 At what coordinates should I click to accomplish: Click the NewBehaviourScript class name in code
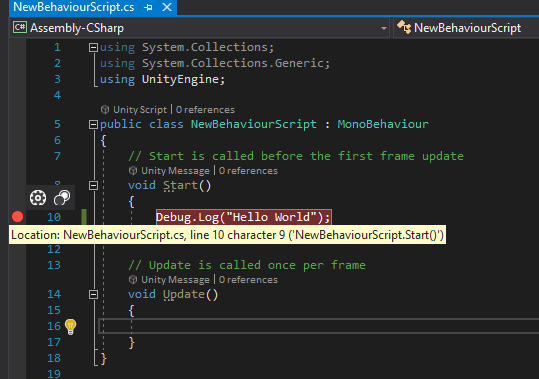(x=254, y=124)
